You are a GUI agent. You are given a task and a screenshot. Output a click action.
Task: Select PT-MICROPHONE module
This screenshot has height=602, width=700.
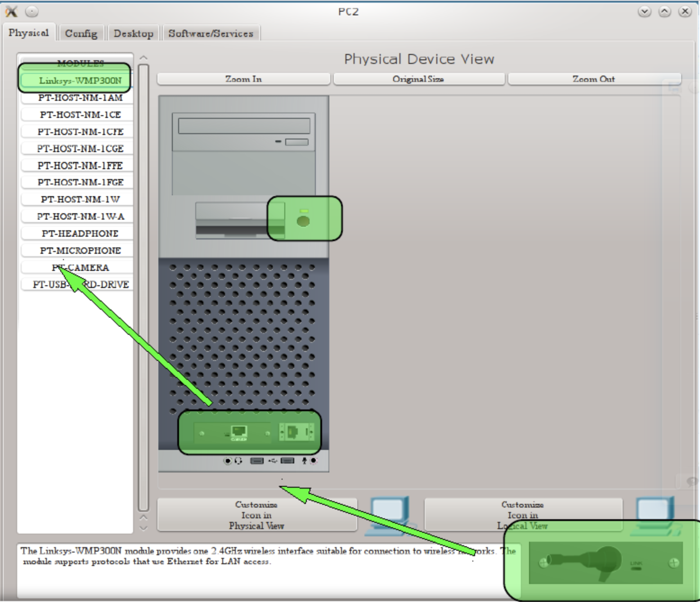click(x=77, y=251)
